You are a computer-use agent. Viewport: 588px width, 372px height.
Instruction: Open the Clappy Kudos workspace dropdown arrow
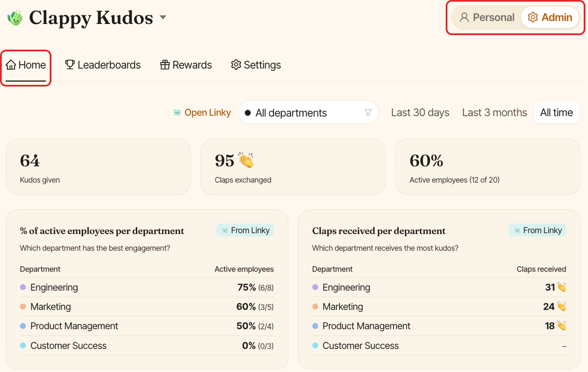[x=163, y=18]
